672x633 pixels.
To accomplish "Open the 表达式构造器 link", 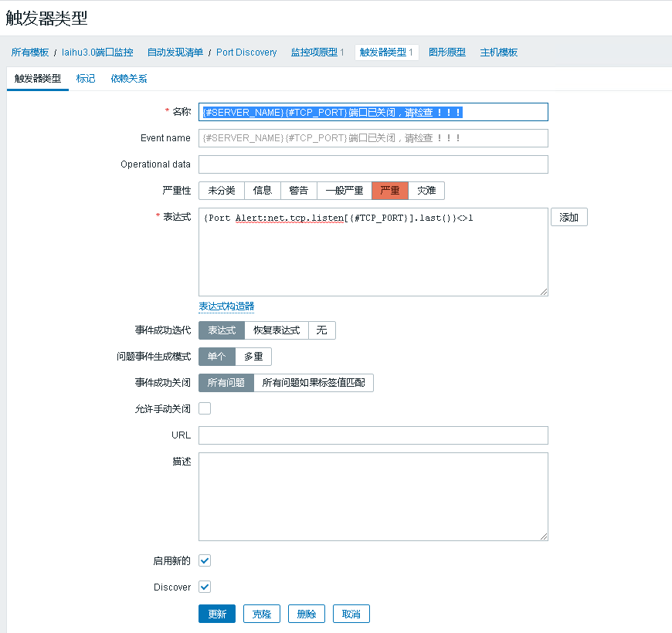I will coord(226,306).
